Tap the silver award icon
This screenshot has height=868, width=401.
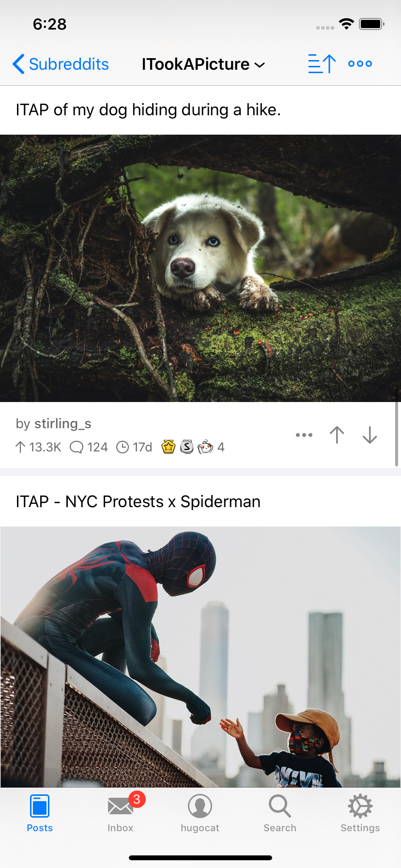[187, 447]
